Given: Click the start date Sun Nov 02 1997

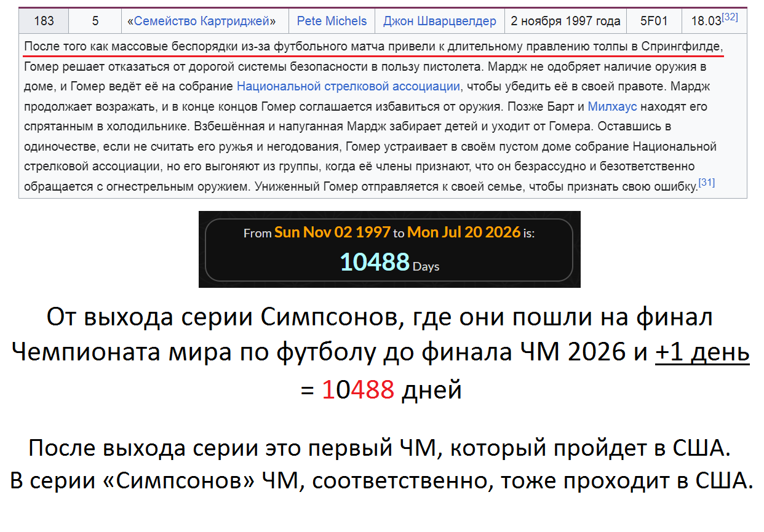Looking at the screenshot, I should [x=332, y=232].
